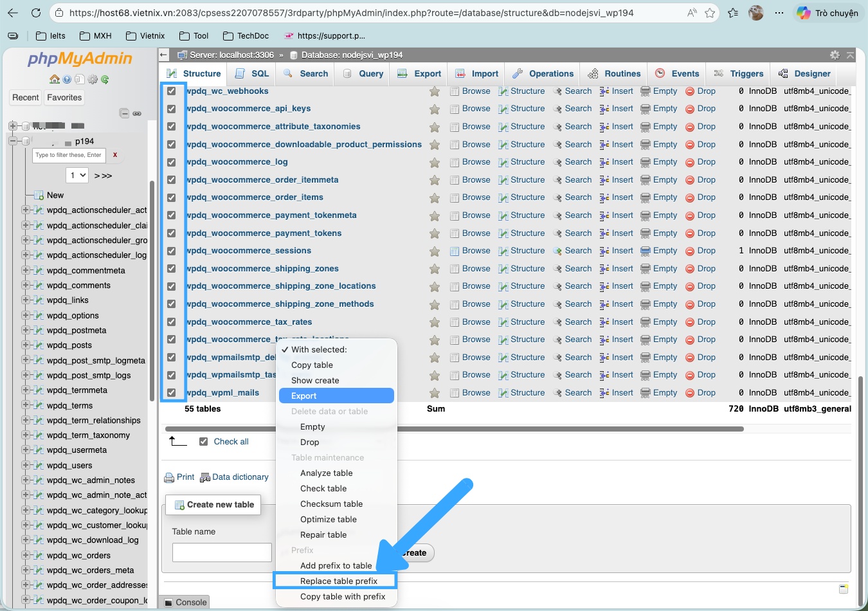Open the page number dropdown in sidebar
The width and height of the screenshot is (868, 611).
click(x=77, y=175)
